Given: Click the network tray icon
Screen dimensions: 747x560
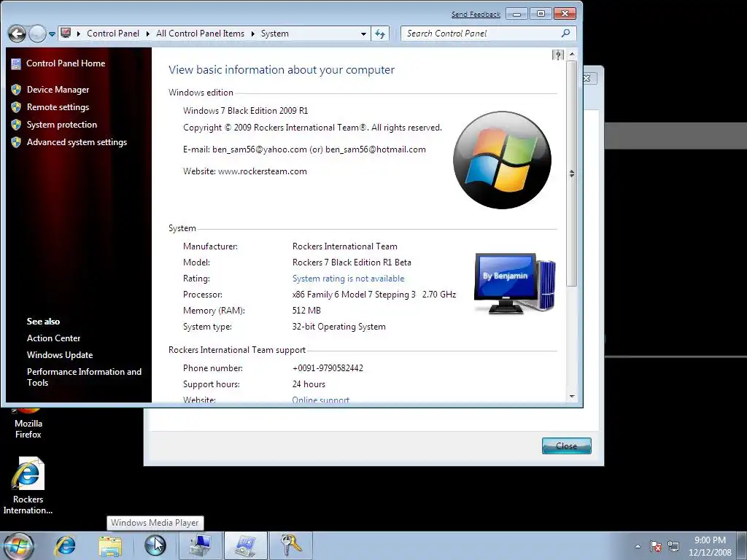Looking at the screenshot, I should (x=673, y=546).
